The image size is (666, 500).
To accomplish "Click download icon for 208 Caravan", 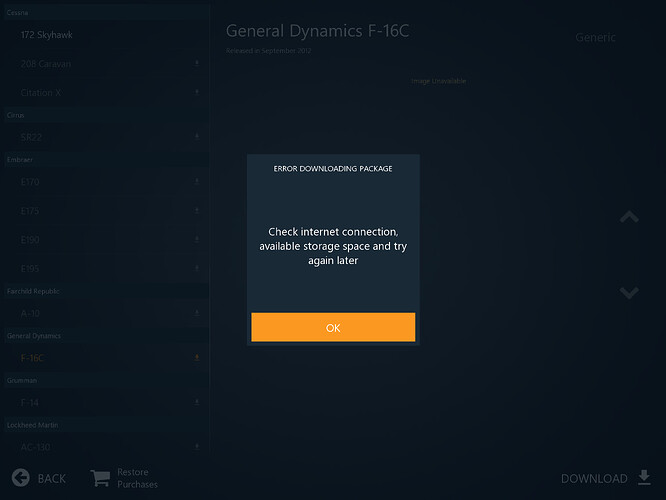I will [x=197, y=63].
